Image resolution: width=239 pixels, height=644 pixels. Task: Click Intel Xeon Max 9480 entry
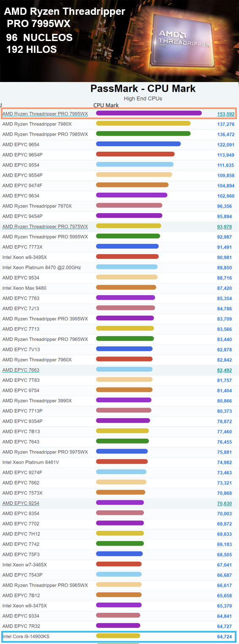tap(25, 288)
